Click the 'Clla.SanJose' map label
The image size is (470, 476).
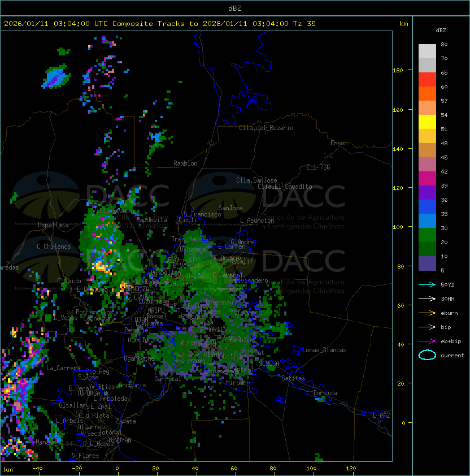click(256, 180)
